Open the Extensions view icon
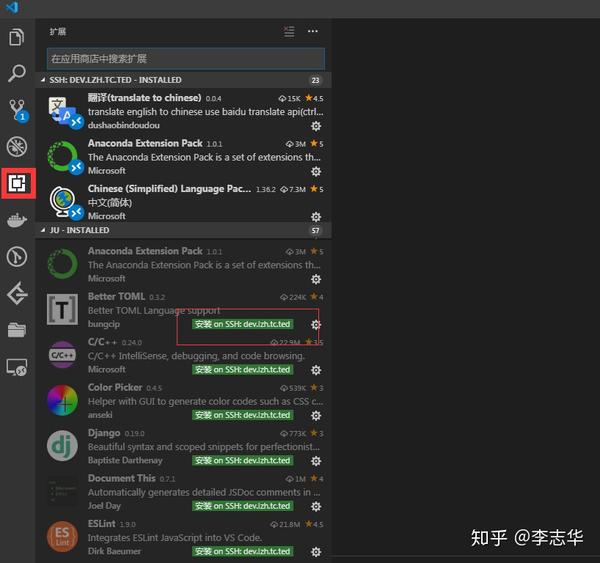Viewport: 600px width, 563px height. pos(18,183)
